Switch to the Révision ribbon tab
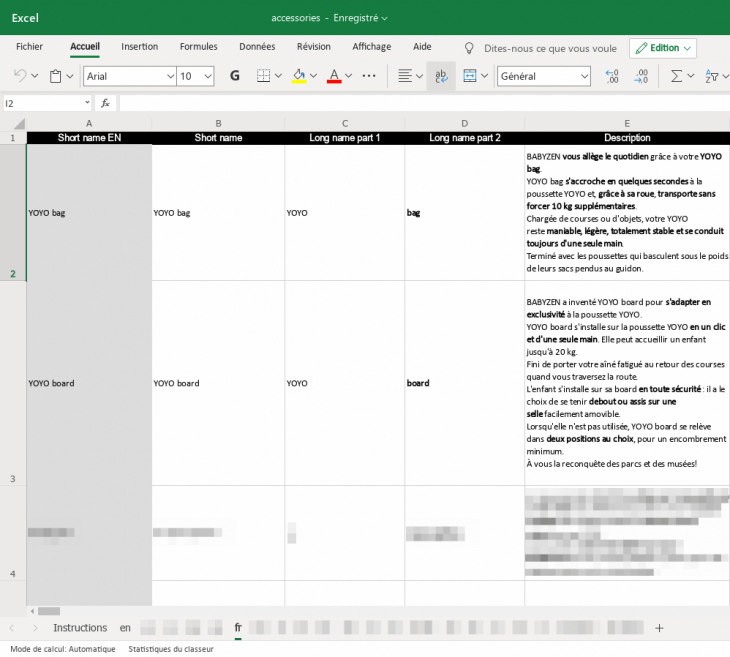The image size is (730, 657). [314, 47]
